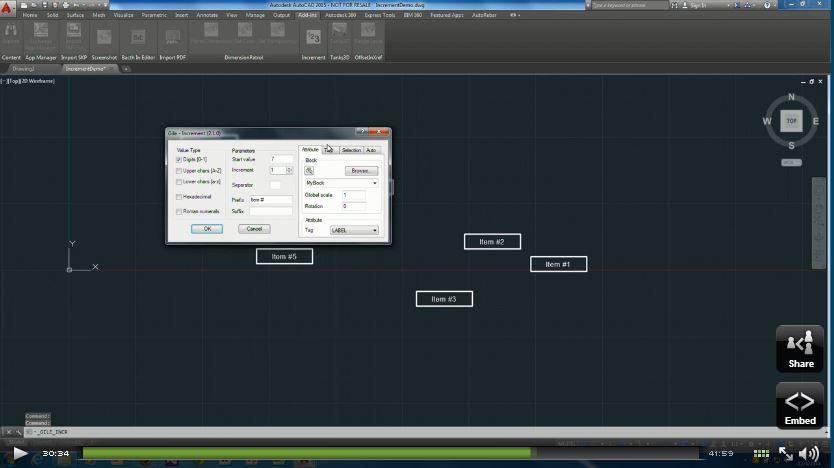Screen dimensions: 834x468
Task: Open the Express Tools ribbon tab
Action: click(x=379, y=15)
